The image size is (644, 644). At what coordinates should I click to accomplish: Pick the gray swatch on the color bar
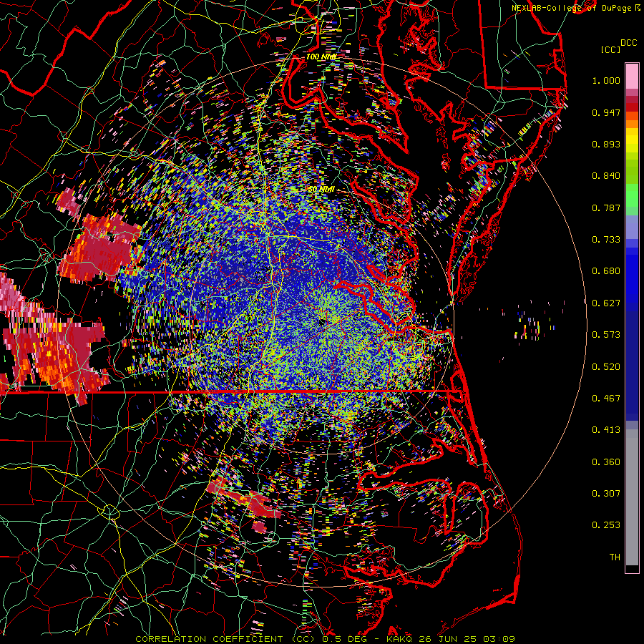click(x=632, y=497)
